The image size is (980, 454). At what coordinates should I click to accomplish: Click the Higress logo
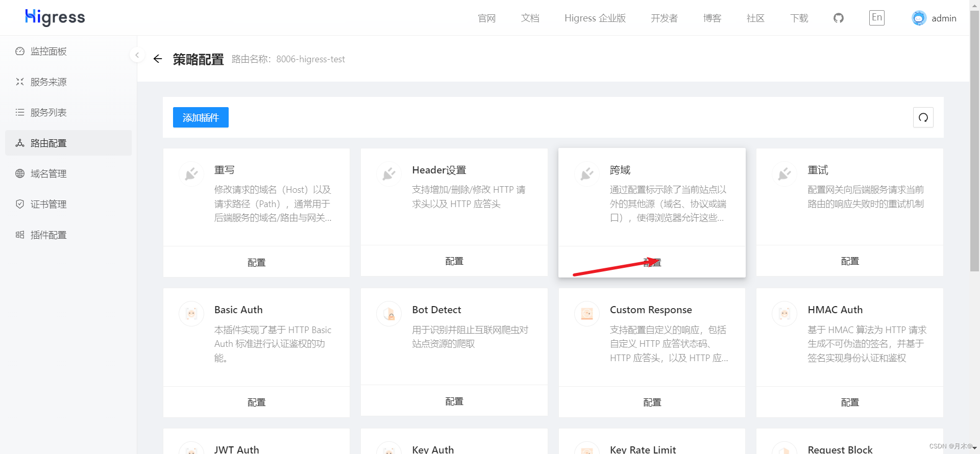55,17
